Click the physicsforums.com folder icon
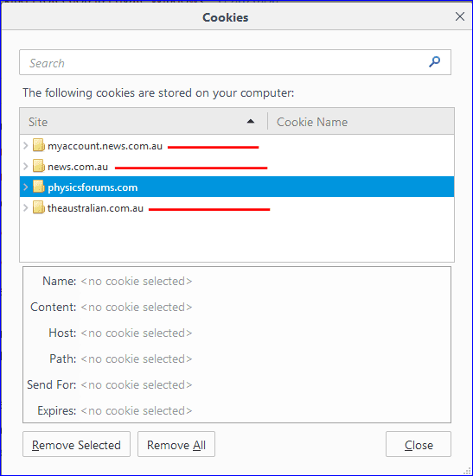Image resolution: width=473 pixels, height=476 pixels. pyautogui.click(x=39, y=187)
